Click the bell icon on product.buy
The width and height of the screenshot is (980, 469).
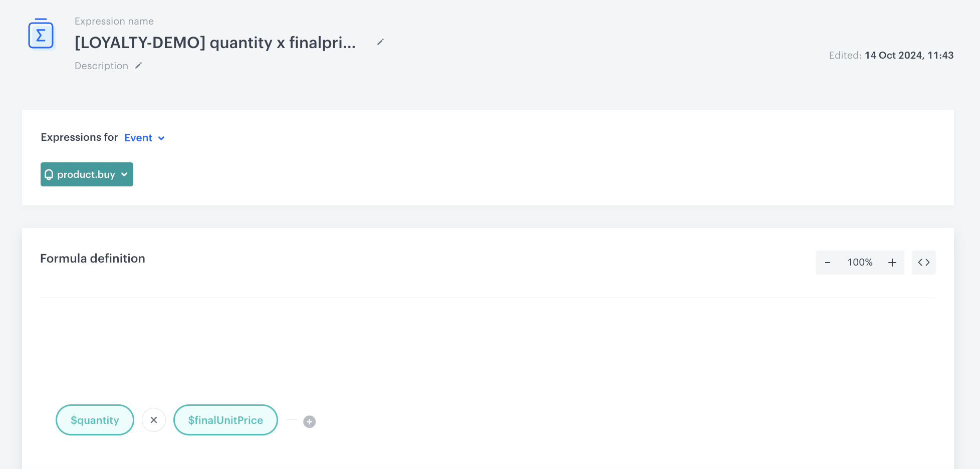tap(49, 174)
